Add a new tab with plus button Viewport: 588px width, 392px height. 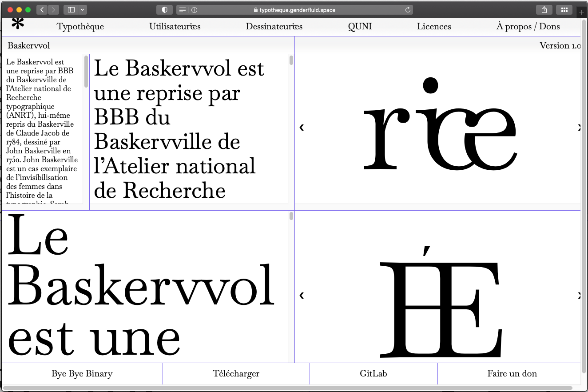pyautogui.click(x=581, y=12)
